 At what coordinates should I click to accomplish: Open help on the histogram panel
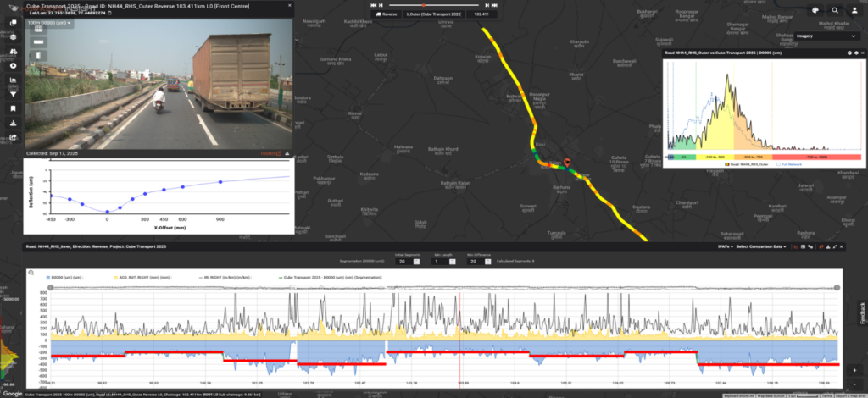849,53
